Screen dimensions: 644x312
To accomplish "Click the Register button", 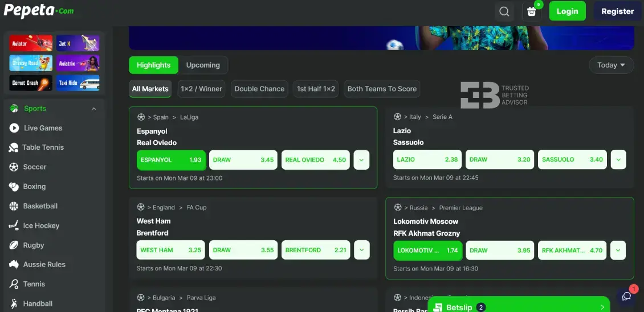I will [x=618, y=11].
